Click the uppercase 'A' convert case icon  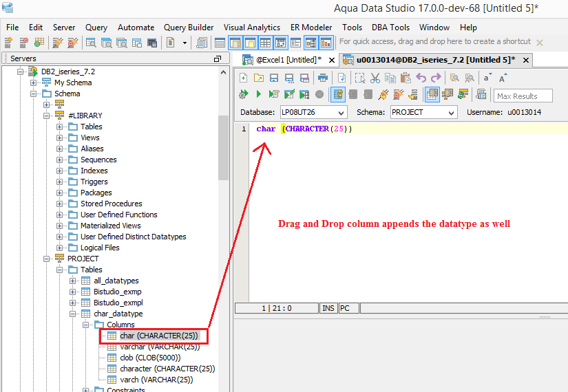tap(503, 78)
